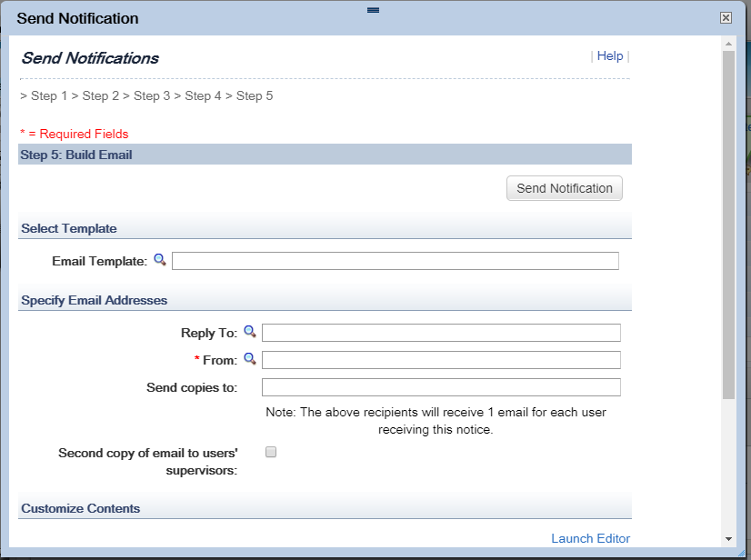Open From field search magnifier icon

pos(249,359)
